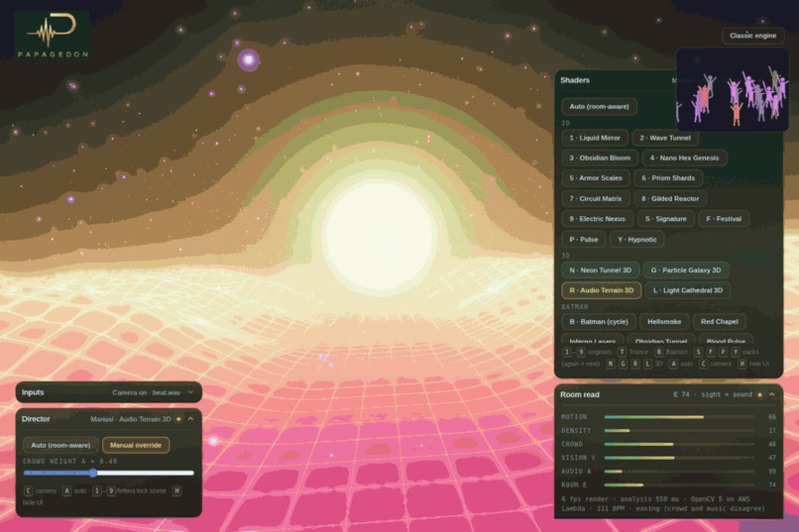Activate the Armor Scales shader
Image resolution: width=799 pixels, height=532 pixels.
tap(596, 178)
